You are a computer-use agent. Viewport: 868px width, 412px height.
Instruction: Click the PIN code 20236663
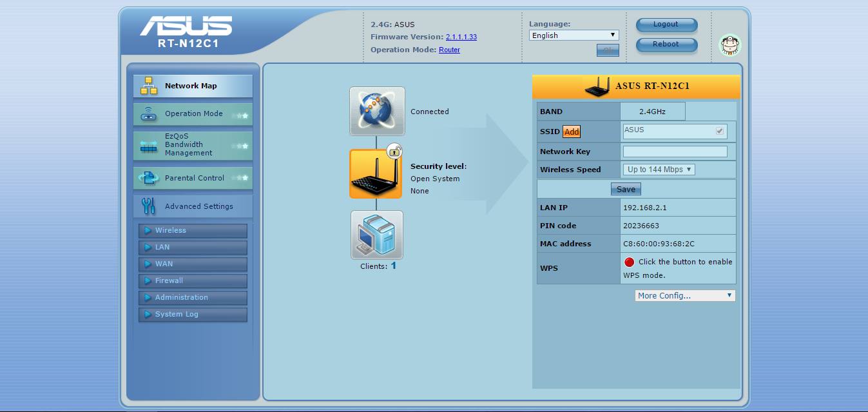pos(641,226)
